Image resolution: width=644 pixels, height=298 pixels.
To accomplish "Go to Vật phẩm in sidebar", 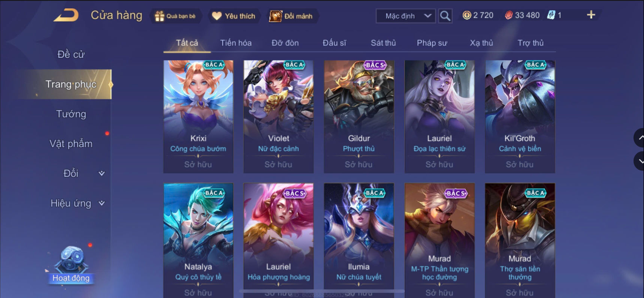I will (x=71, y=144).
